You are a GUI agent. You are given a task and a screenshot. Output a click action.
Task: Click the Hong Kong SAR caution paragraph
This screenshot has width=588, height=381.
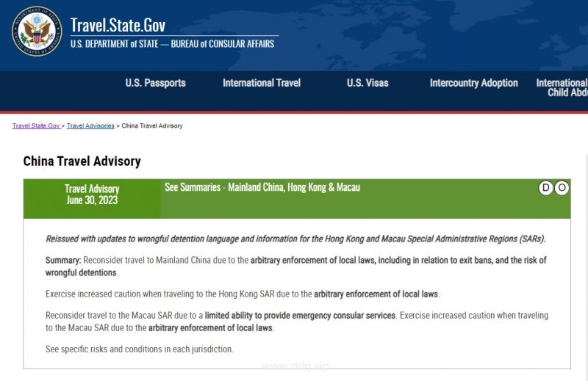(x=243, y=294)
